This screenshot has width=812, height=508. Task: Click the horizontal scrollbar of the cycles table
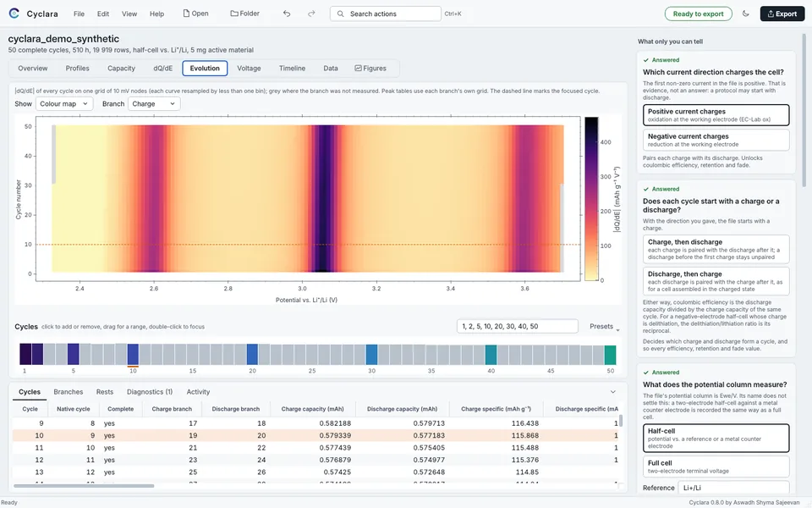84,486
